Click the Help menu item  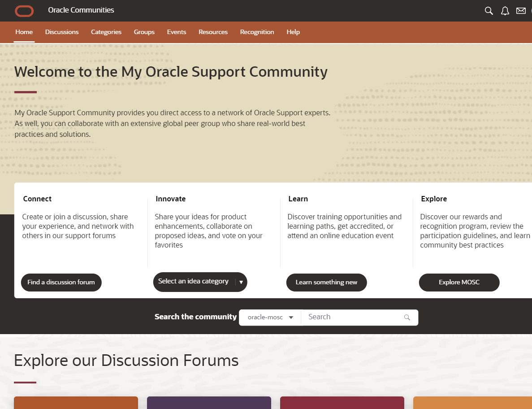(x=293, y=32)
